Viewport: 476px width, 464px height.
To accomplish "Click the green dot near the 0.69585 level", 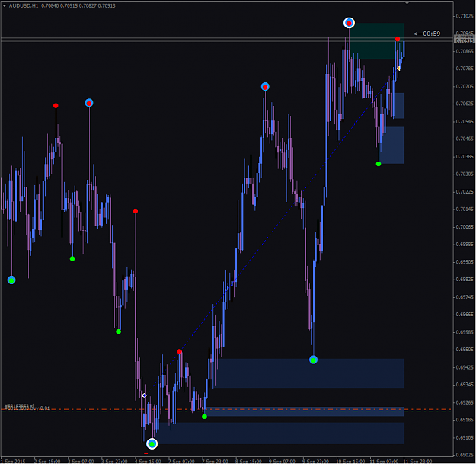I will coord(118,331).
